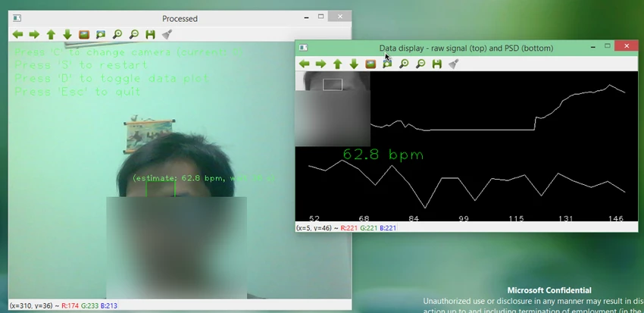Viewport: 644px width, 313px height.
Task: Click the PSD axis label '146'
Action: coord(616,218)
